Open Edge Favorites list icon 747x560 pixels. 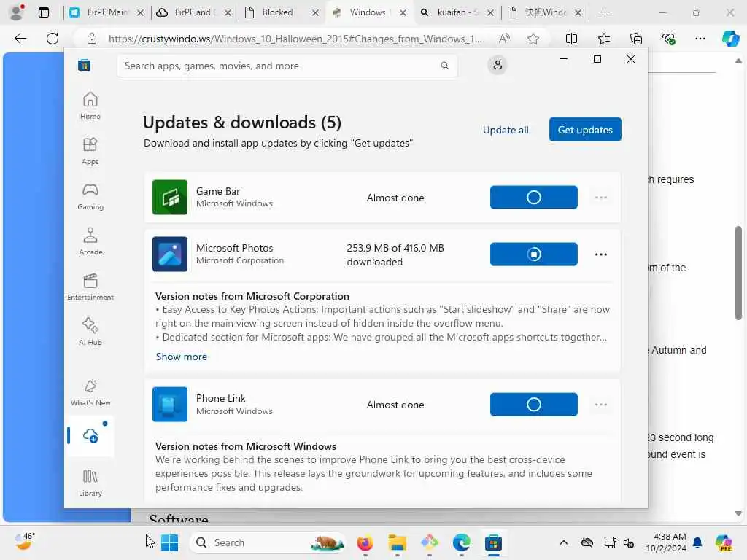click(x=603, y=39)
